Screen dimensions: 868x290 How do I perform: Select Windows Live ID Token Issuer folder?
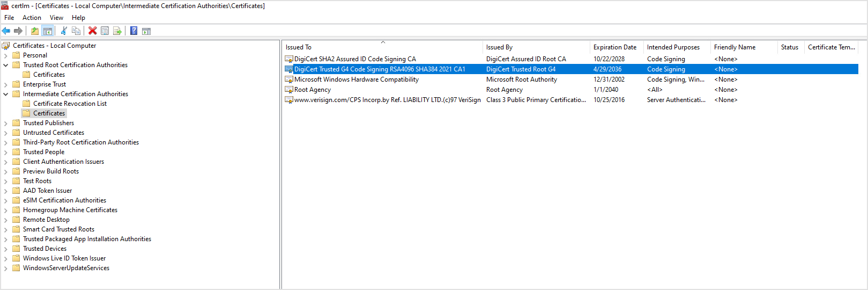(64, 258)
